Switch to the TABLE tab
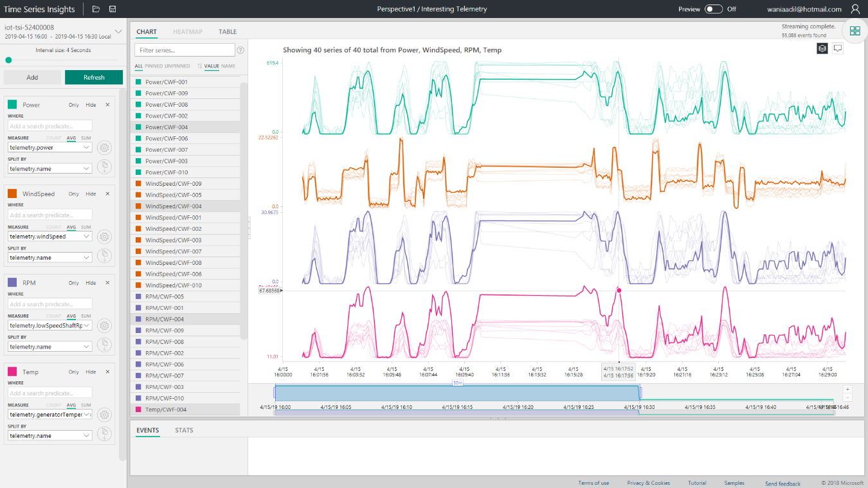The width and height of the screenshot is (868, 488). click(228, 32)
